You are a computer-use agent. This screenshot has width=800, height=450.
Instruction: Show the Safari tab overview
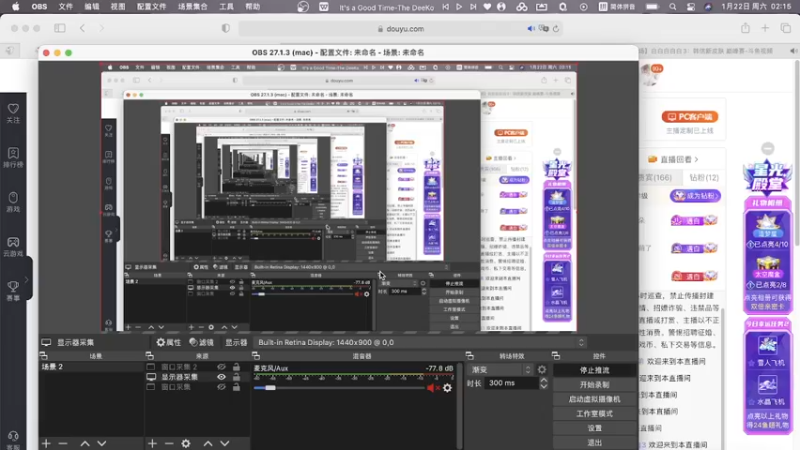click(786, 28)
